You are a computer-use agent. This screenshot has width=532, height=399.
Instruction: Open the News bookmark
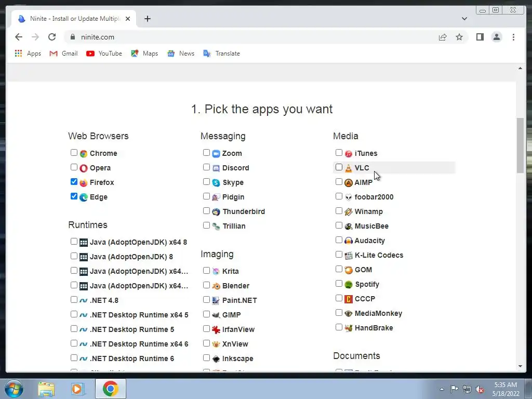click(x=181, y=54)
